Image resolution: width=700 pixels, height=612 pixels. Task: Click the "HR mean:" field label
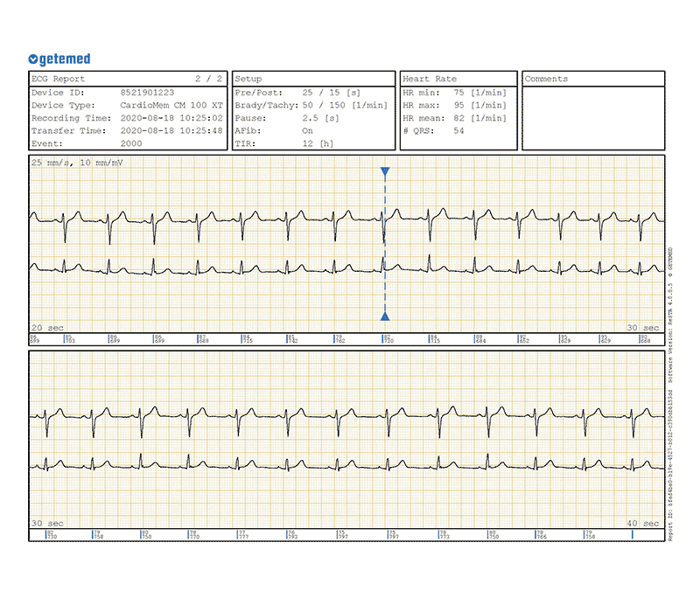coord(424,118)
